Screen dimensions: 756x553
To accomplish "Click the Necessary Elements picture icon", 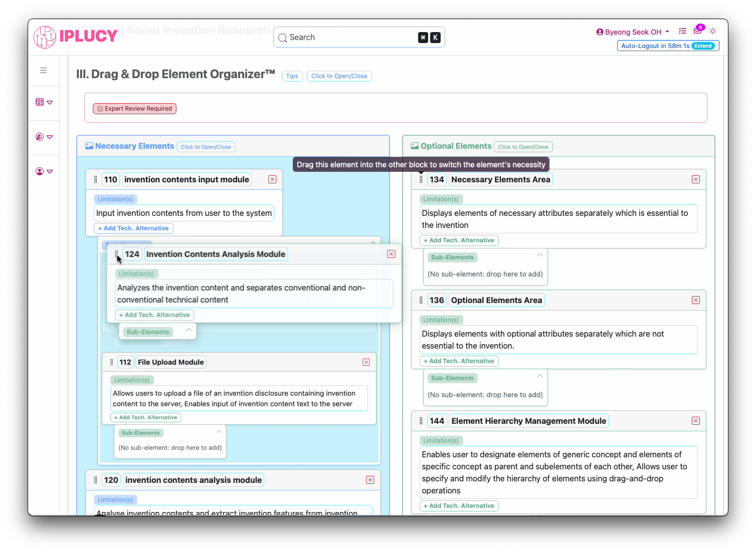I will point(89,146).
